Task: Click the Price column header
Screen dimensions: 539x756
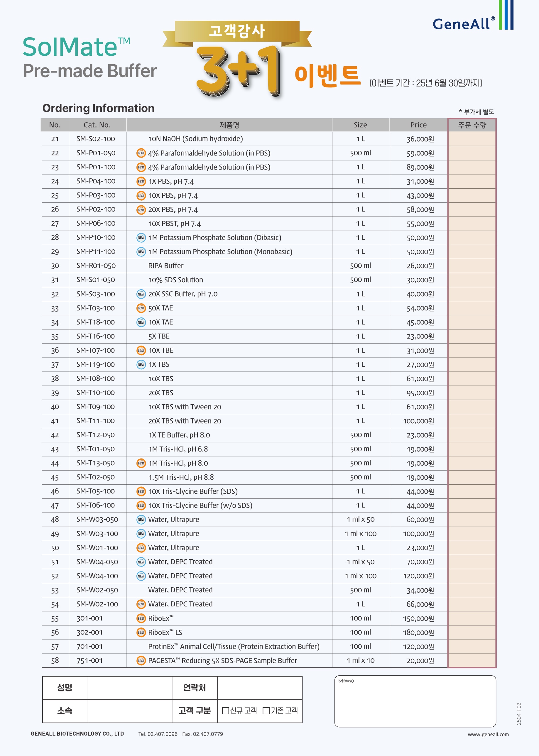Action: [418, 125]
